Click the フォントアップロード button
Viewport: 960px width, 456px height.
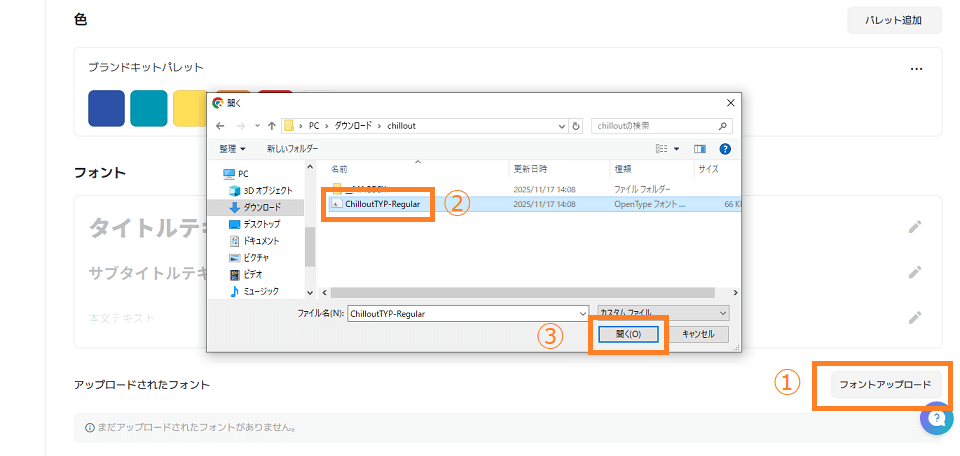(885, 385)
